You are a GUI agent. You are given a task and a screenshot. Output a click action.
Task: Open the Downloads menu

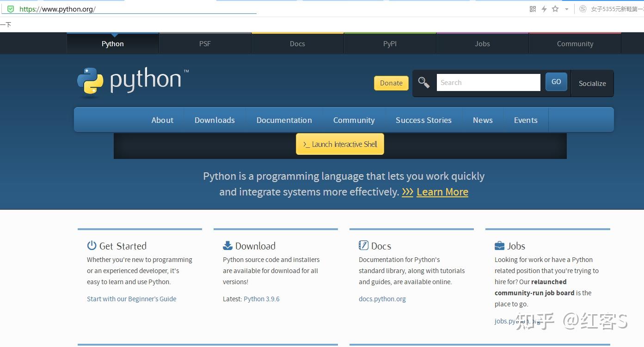tap(215, 120)
